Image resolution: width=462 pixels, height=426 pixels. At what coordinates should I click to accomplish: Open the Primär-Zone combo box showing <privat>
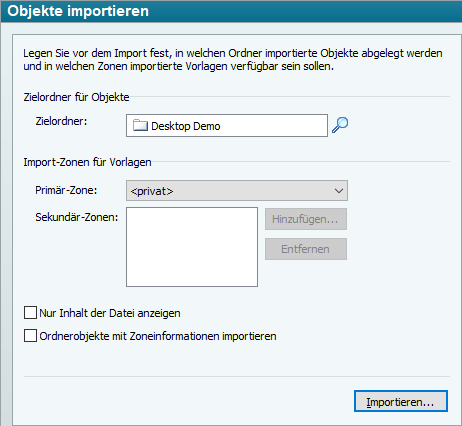[237, 191]
